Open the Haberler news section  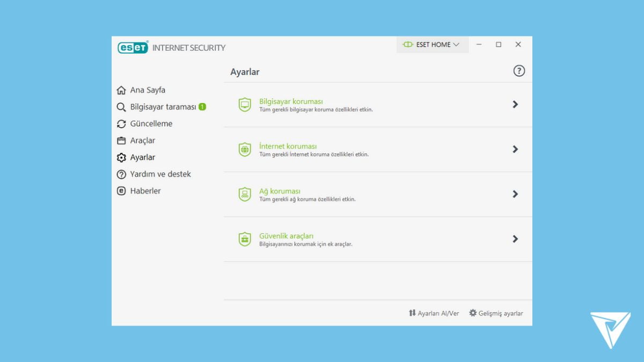[145, 191]
